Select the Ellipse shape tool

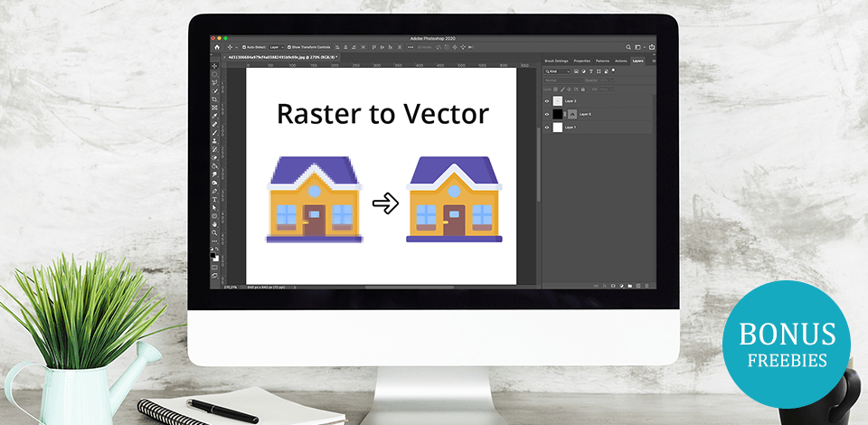(x=215, y=216)
